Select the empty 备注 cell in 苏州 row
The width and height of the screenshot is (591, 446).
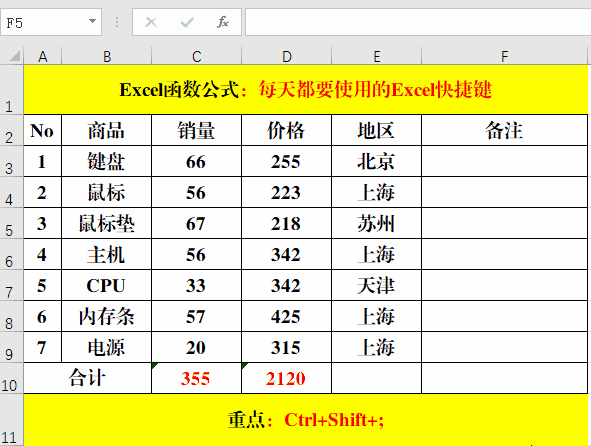point(504,223)
